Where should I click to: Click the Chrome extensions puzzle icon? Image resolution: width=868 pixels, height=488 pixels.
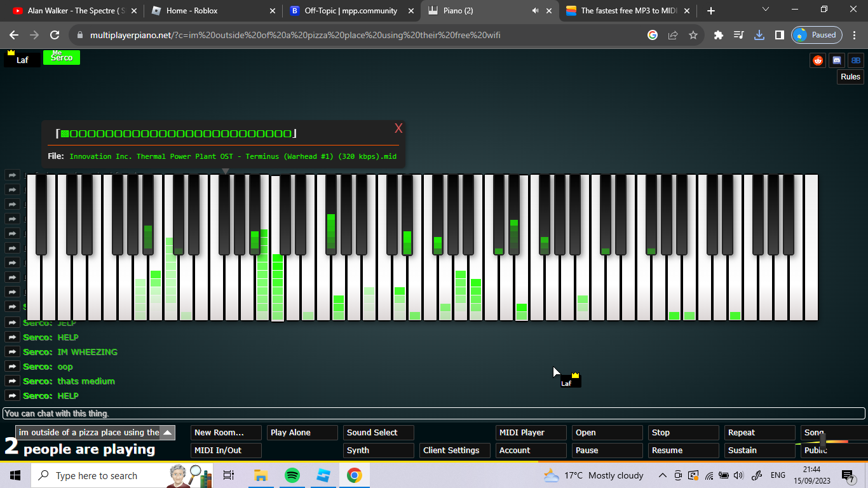(719, 35)
